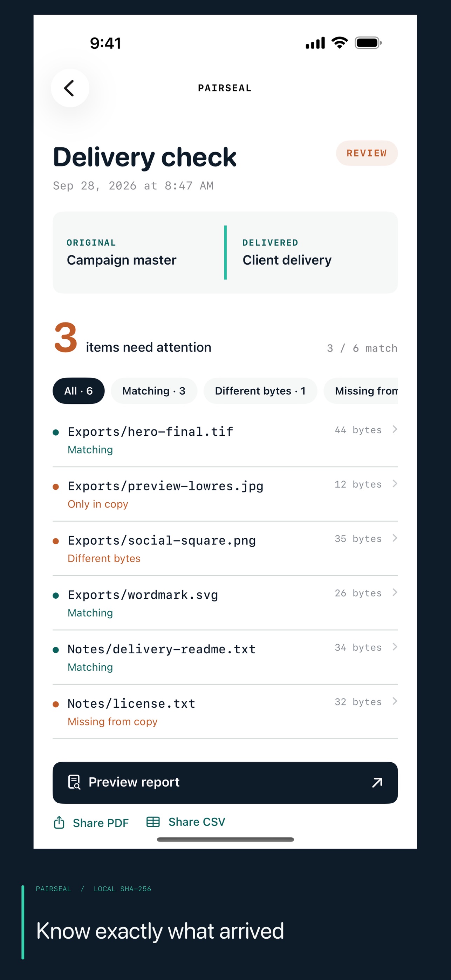Tap the 'Different bytes' status under social-square.png
Screen dimensions: 451x980
[104, 558]
